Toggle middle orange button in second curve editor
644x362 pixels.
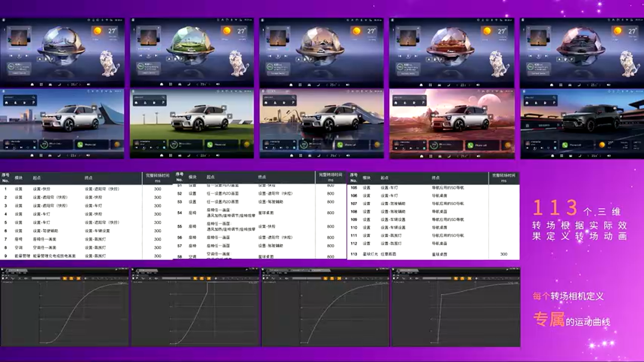(x=201, y=278)
